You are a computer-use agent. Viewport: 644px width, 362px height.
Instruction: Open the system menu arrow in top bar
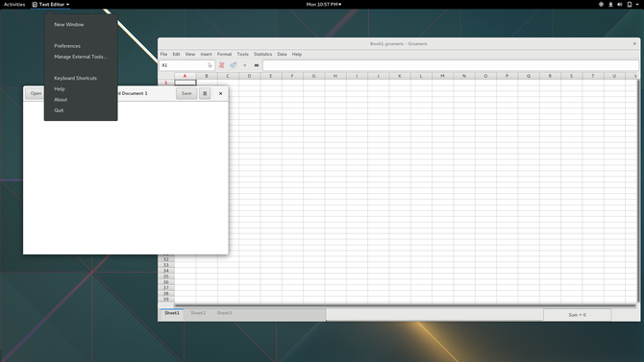(x=637, y=5)
